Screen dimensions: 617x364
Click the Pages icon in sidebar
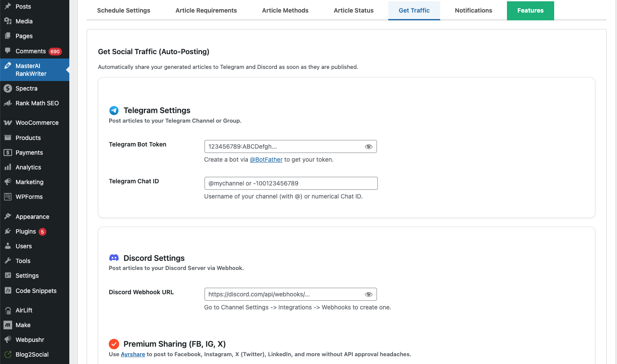(x=8, y=36)
